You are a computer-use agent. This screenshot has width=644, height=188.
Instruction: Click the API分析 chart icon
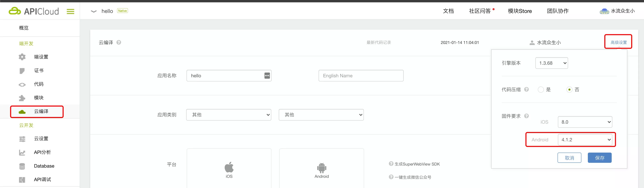[22, 152]
